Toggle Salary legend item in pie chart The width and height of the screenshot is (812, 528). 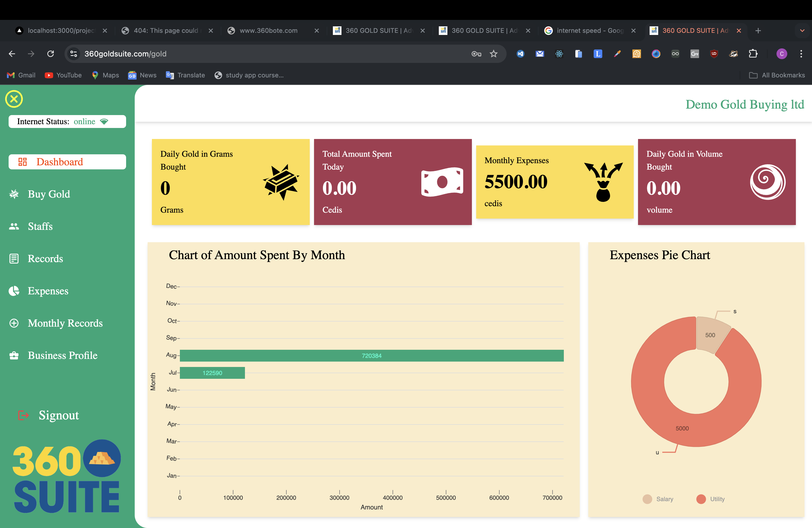click(x=658, y=499)
